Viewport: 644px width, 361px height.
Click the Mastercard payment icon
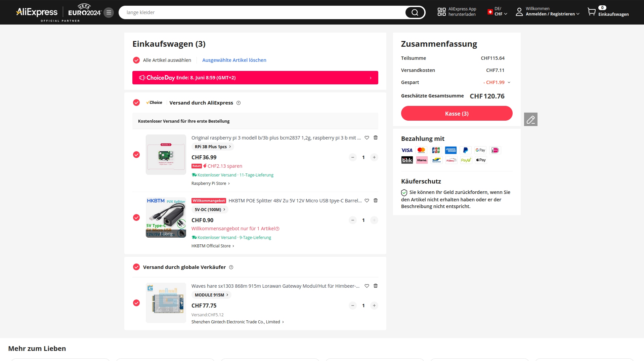click(x=421, y=150)
